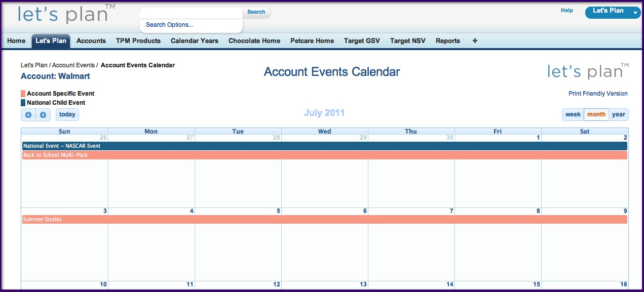Open Target GSV tab

click(362, 41)
